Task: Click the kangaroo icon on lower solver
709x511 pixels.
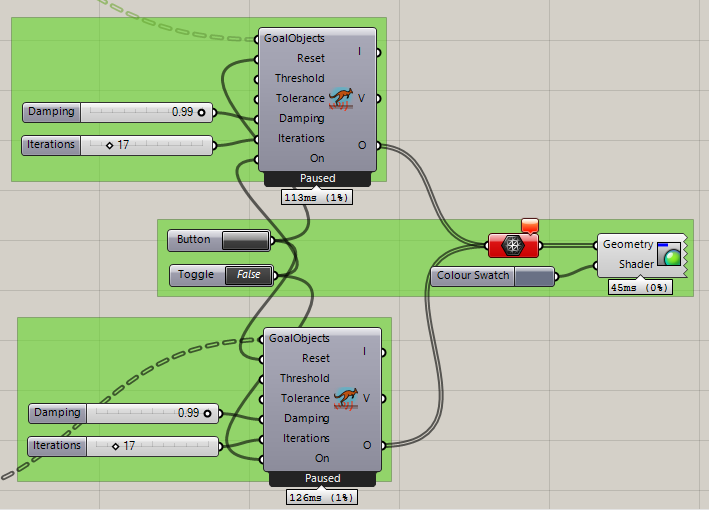Action: (x=346, y=398)
